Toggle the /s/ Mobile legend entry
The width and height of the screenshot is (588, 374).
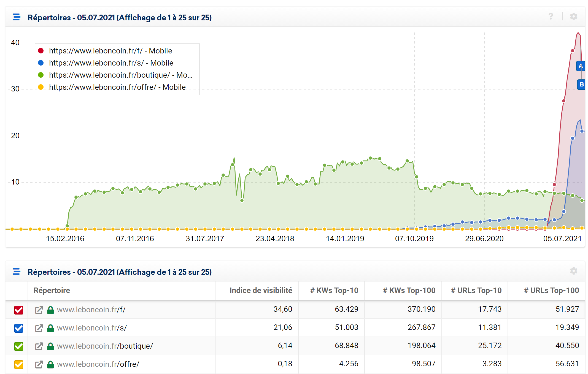106,63
